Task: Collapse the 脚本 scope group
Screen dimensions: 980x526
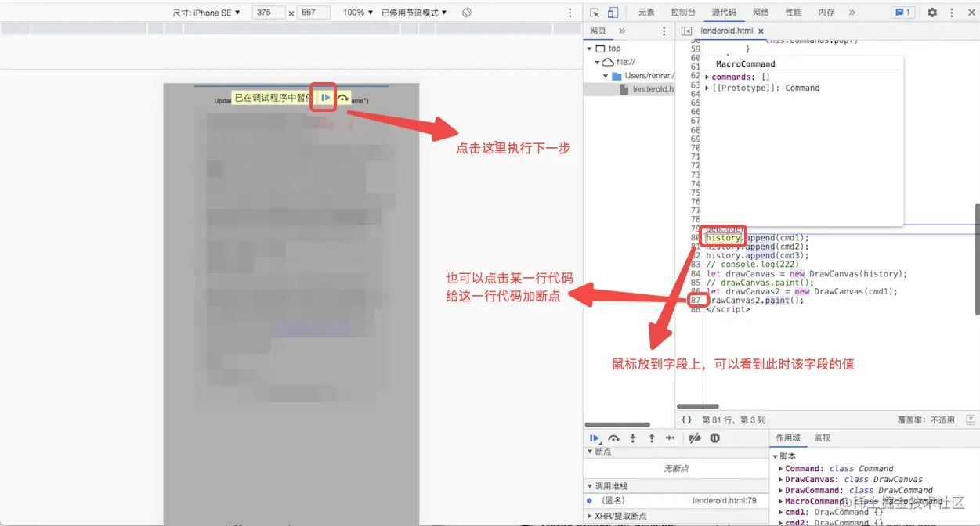Action: pos(776,456)
